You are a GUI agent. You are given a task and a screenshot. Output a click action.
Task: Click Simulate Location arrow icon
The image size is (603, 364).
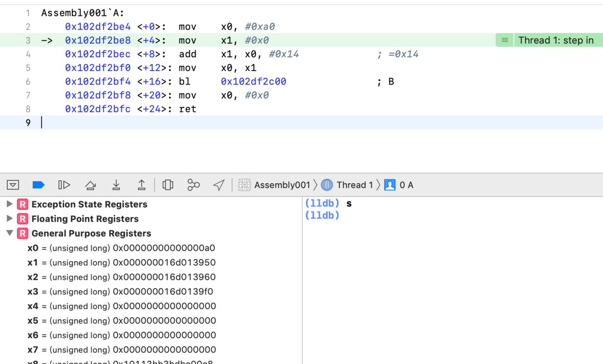click(219, 185)
